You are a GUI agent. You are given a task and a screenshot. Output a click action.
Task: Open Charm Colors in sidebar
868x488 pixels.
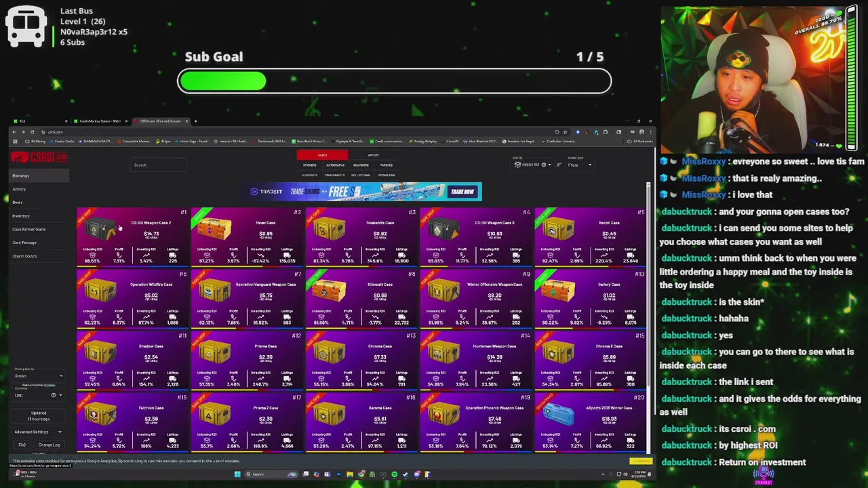coord(39,256)
